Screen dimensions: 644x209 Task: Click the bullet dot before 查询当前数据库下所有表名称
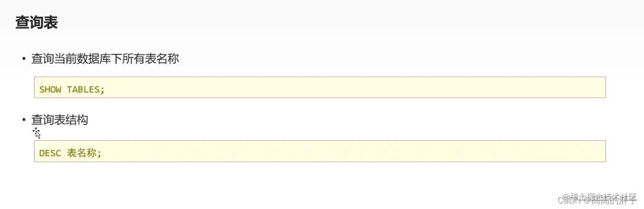24,59
